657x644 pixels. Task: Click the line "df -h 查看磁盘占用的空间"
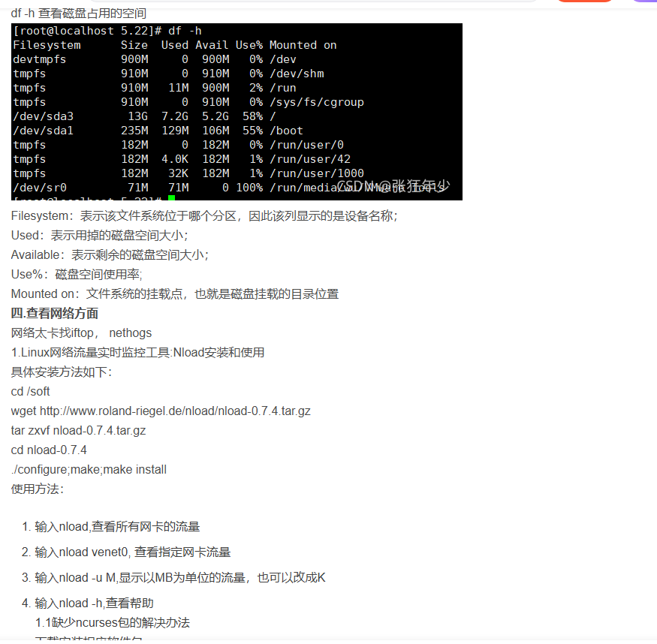(x=79, y=14)
